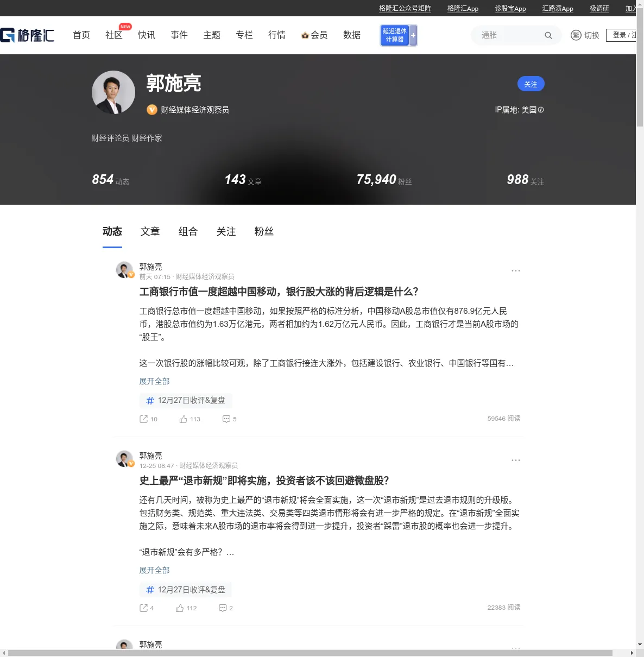Screen dimensions: 644x657
Task: Click the large profile photo of 郭施亮
Action: tap(113, 92)
